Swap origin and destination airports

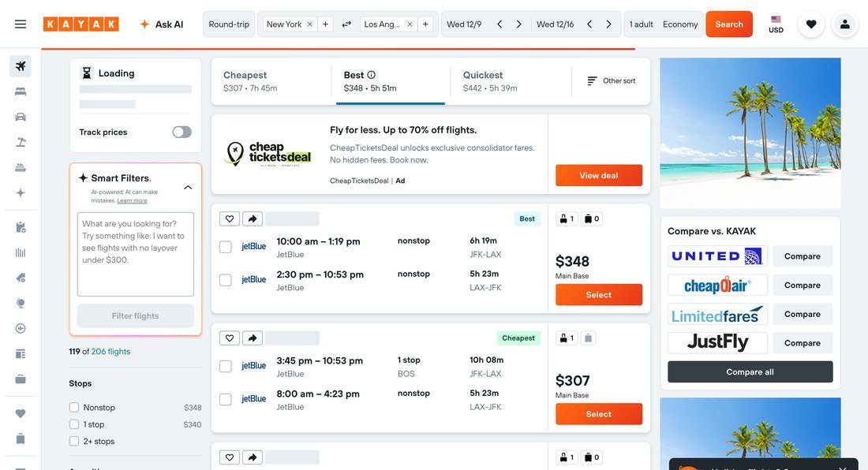click(x=346, y=24)
